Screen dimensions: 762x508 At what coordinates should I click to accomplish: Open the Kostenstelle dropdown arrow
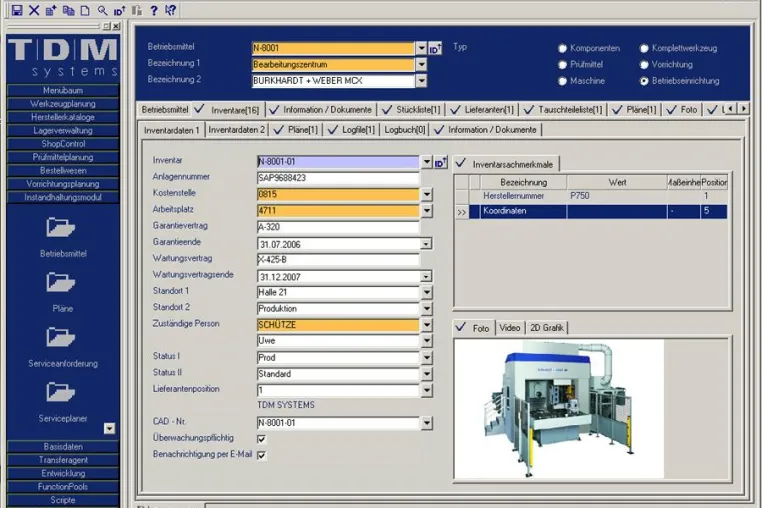(427, 194)
